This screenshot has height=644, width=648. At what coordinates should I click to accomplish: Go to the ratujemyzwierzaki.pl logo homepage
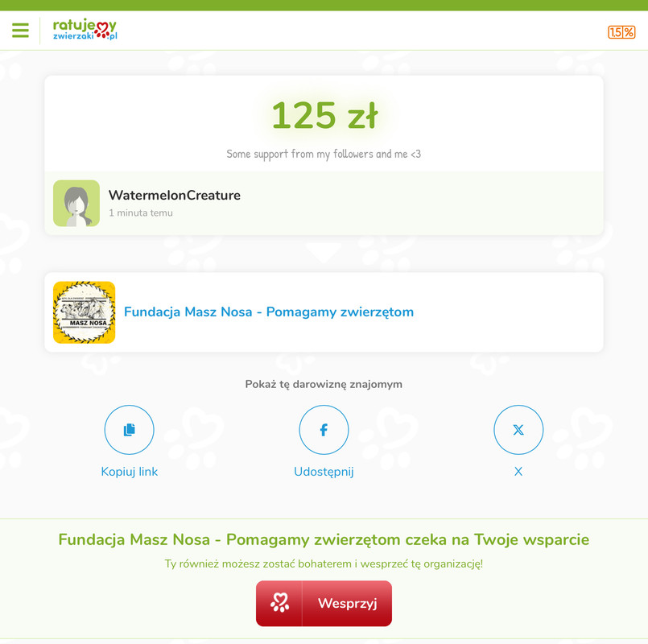[x=85, y=29]
